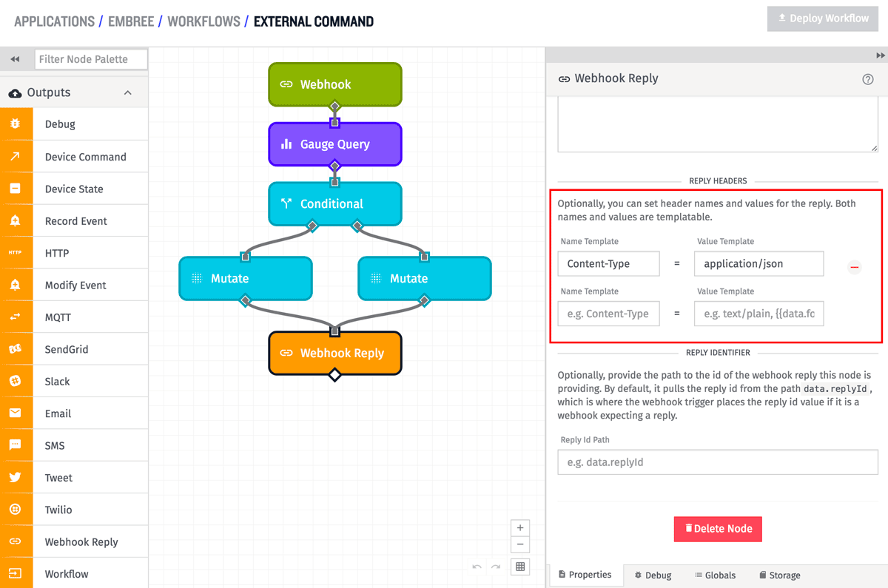Image resolution: width=888 pixels, height=588 pixels.
Task: Pick the Device Command arrow icon
Action: 16,156
